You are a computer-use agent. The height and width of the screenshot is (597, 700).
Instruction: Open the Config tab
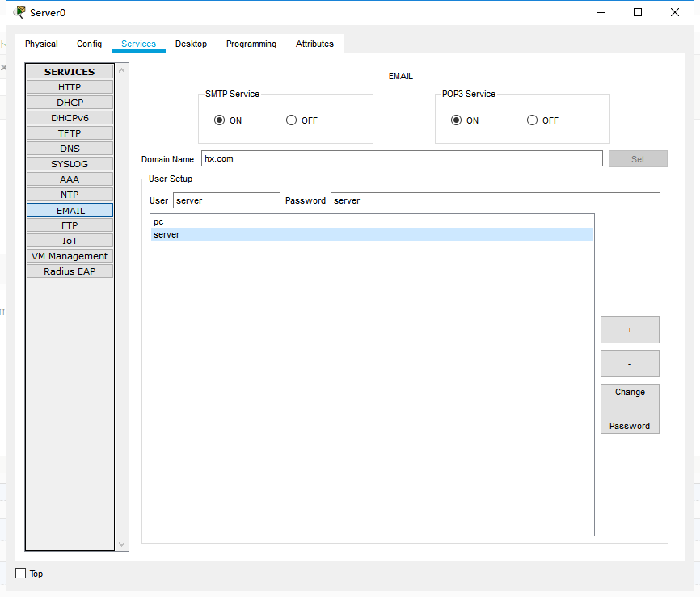pyautogui.click(x=89, y=44)
